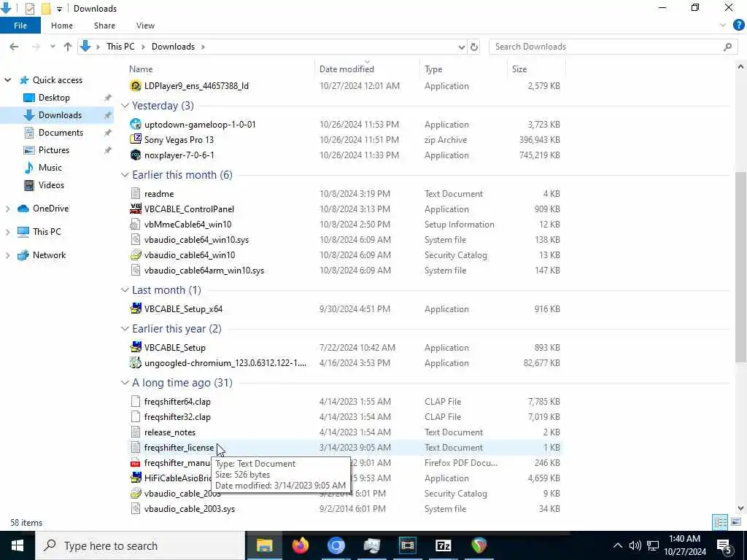Click the video editor taskbar icon
Viewport: 747px width, 560px height.
[x=407, y=545]
